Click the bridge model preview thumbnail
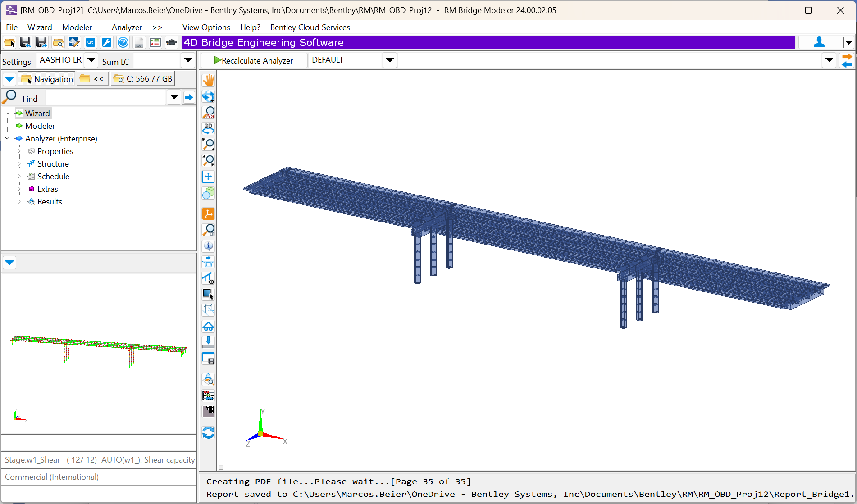Screen dimensions: 857x504 pos(99,351)
